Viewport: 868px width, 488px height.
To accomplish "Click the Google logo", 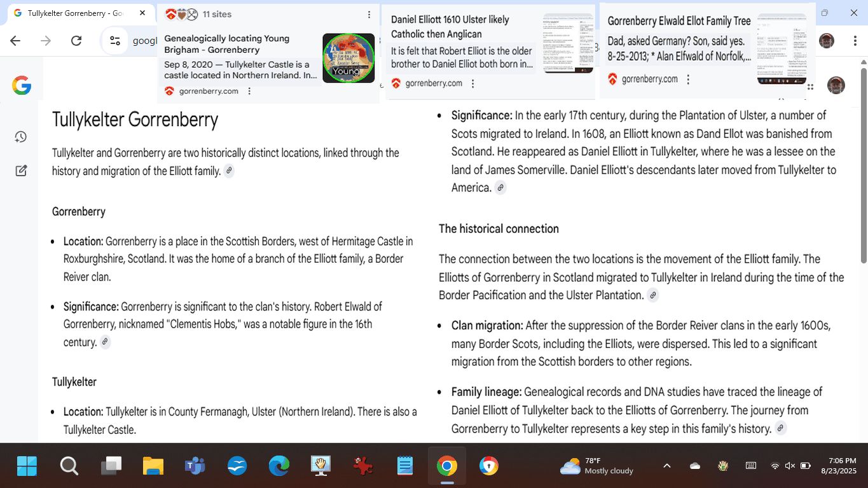I will 22,85.
